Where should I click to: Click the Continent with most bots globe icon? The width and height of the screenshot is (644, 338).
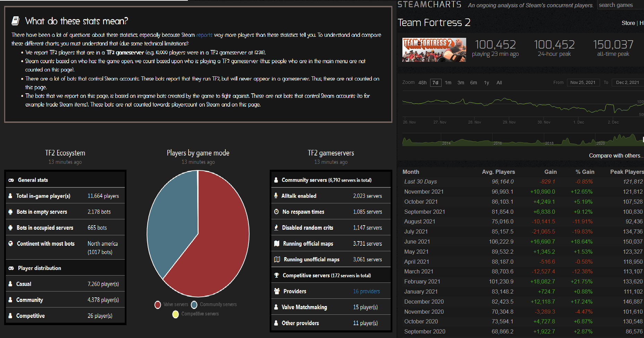[x=10, y=244]
